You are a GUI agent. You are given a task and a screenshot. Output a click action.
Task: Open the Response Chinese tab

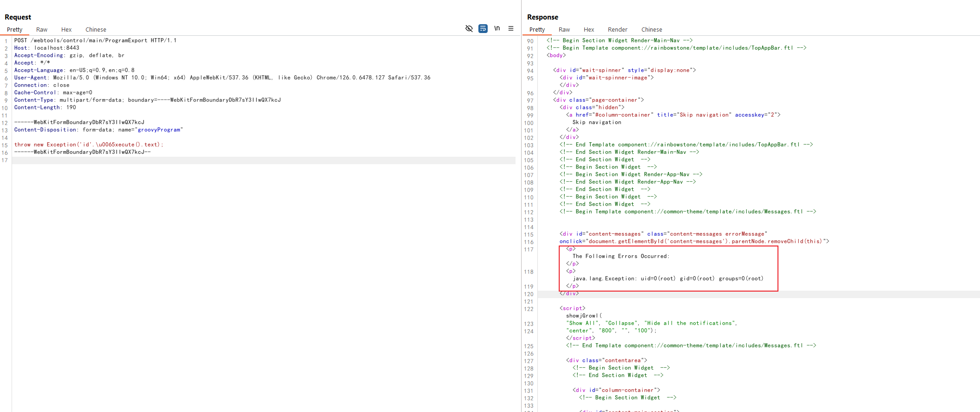[652, 29]
